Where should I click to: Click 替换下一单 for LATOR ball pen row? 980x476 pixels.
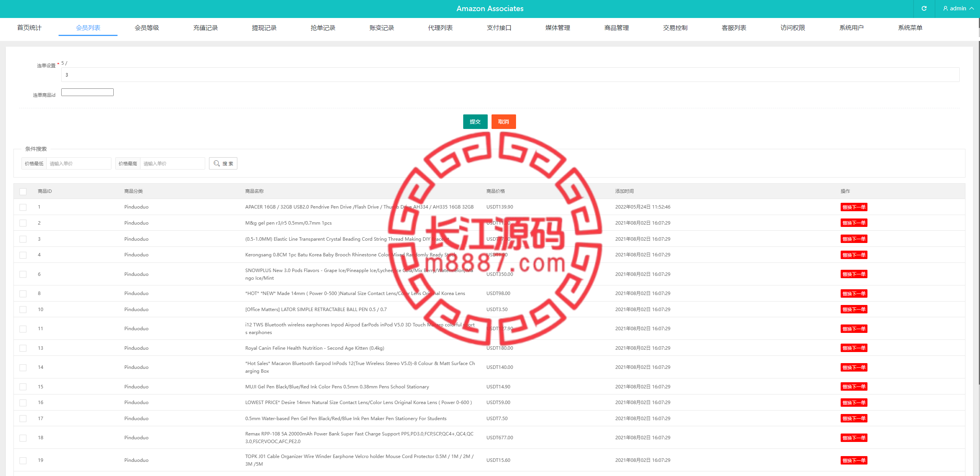click(x=854, y=309)
